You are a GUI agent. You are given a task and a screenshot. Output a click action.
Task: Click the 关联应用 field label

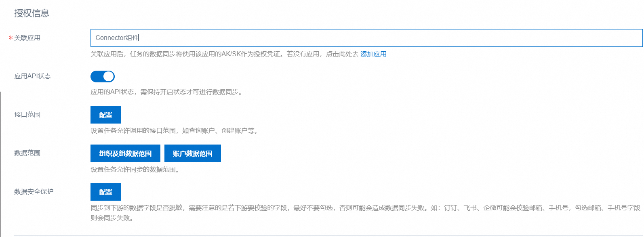point(27,38)
